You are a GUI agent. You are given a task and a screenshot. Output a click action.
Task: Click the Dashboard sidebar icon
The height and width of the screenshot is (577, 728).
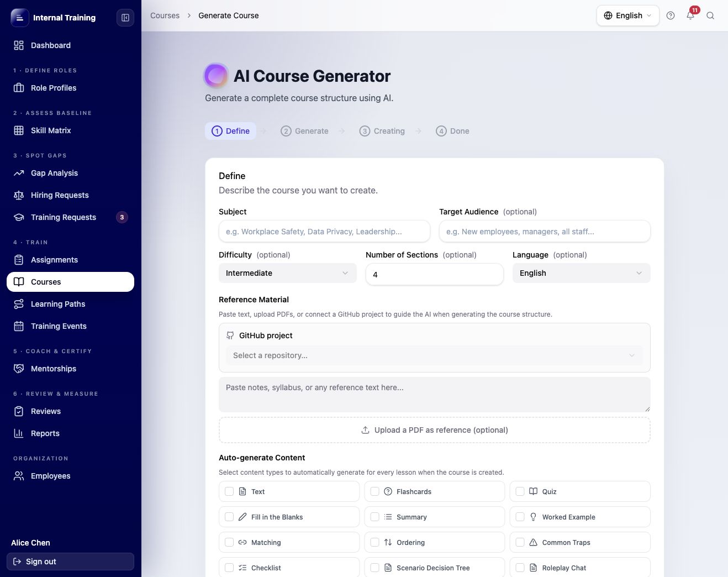coord(19,45)
